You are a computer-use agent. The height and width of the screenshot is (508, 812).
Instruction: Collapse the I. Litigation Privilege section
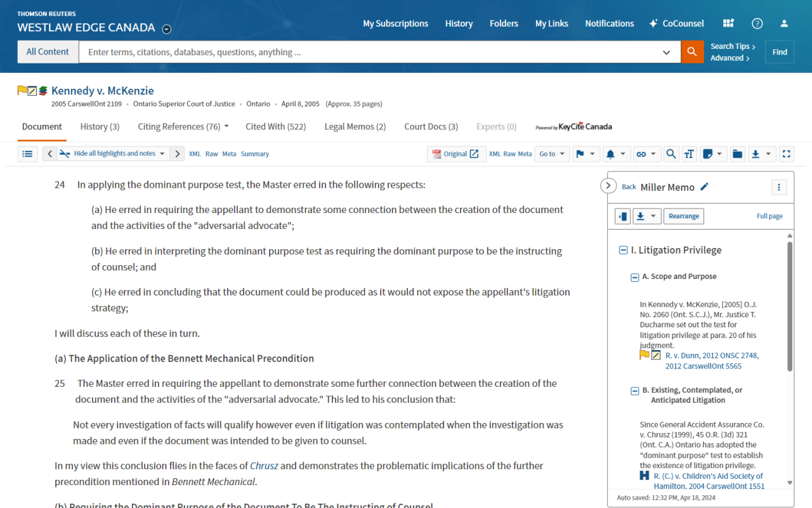623,251
